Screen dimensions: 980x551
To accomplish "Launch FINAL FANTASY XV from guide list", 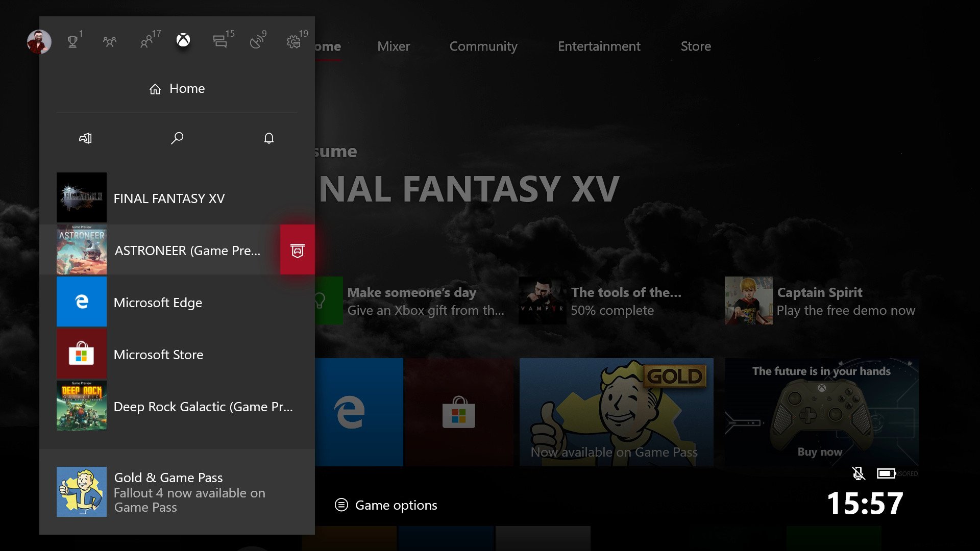I will click(177, 198).
